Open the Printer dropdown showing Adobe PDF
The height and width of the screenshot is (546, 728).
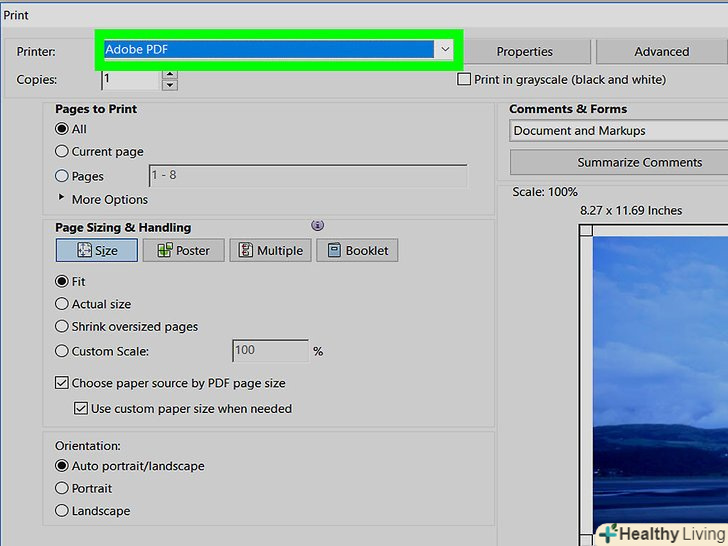tap(278, 50)
